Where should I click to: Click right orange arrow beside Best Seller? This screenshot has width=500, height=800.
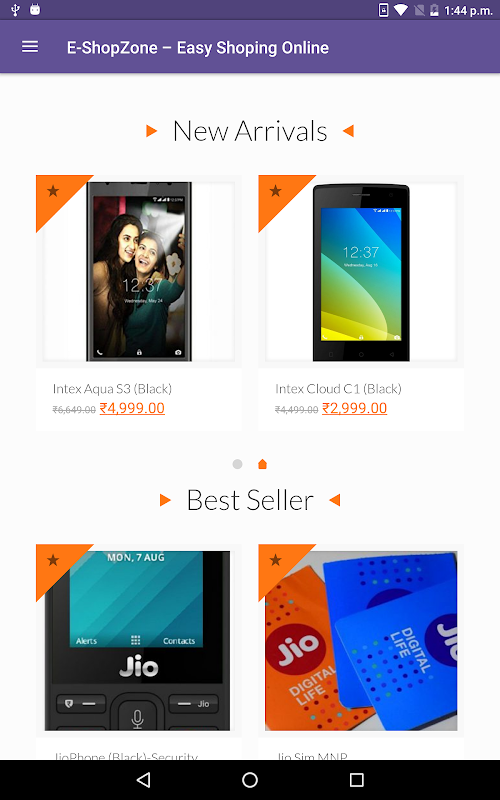335,500
